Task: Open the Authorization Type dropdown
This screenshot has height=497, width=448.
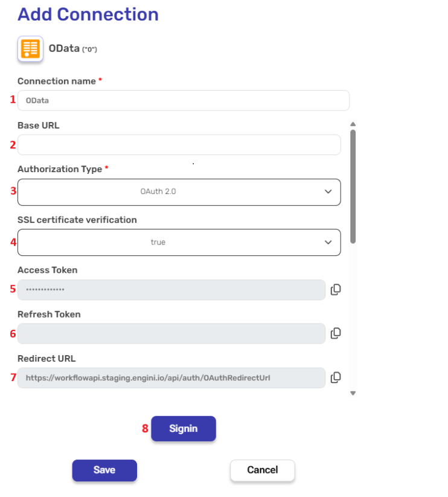Action: pyautogui.click(x=179, y=192)
